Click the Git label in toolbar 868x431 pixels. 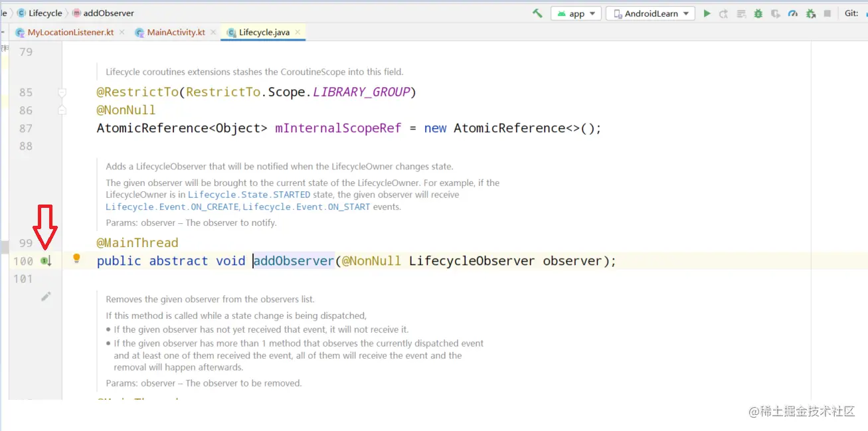tap(851, 13)
